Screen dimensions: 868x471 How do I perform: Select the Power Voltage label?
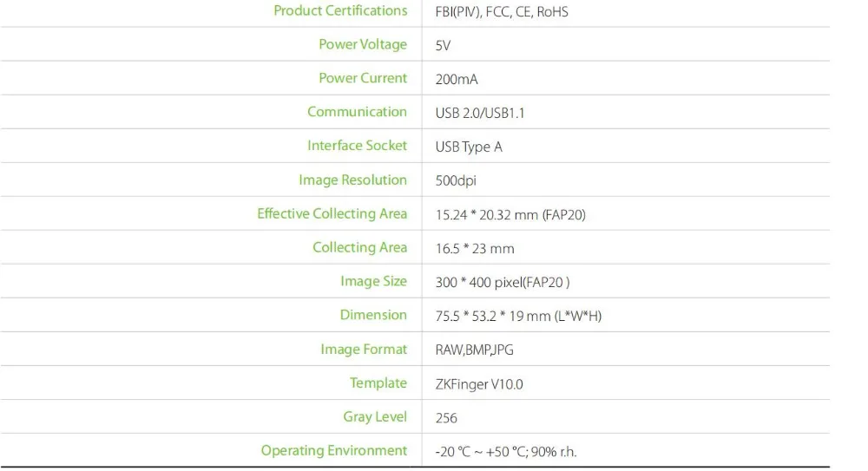pos(363,45)
